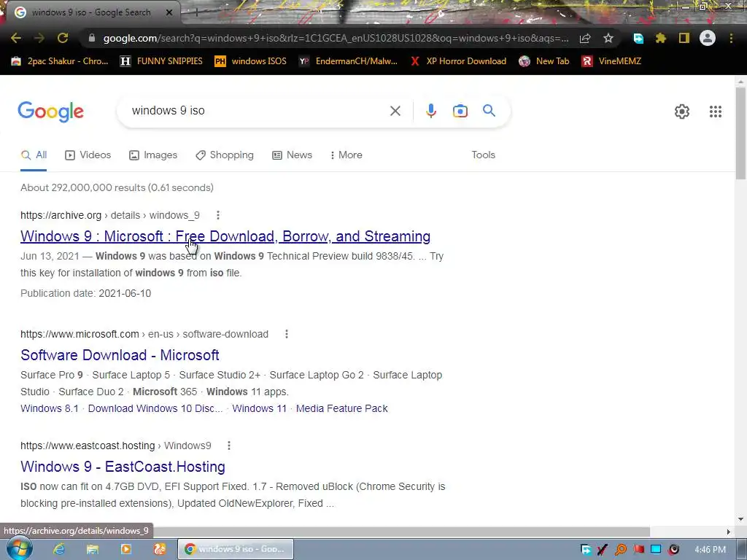Open Internet Explorer from taskbar
Screen dimensions: 747x560
pyautogui.click(x=58, y=549)
